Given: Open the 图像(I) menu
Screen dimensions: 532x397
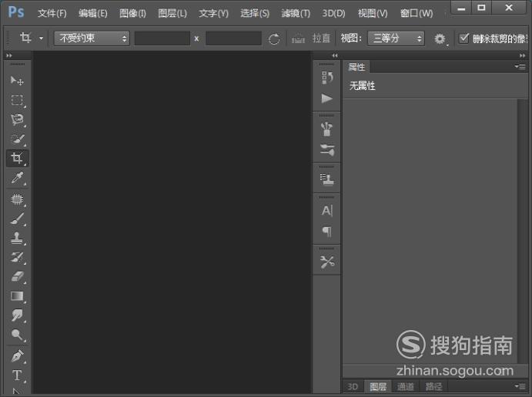Looking at the screenshot, I should click(x=132, y=13).
